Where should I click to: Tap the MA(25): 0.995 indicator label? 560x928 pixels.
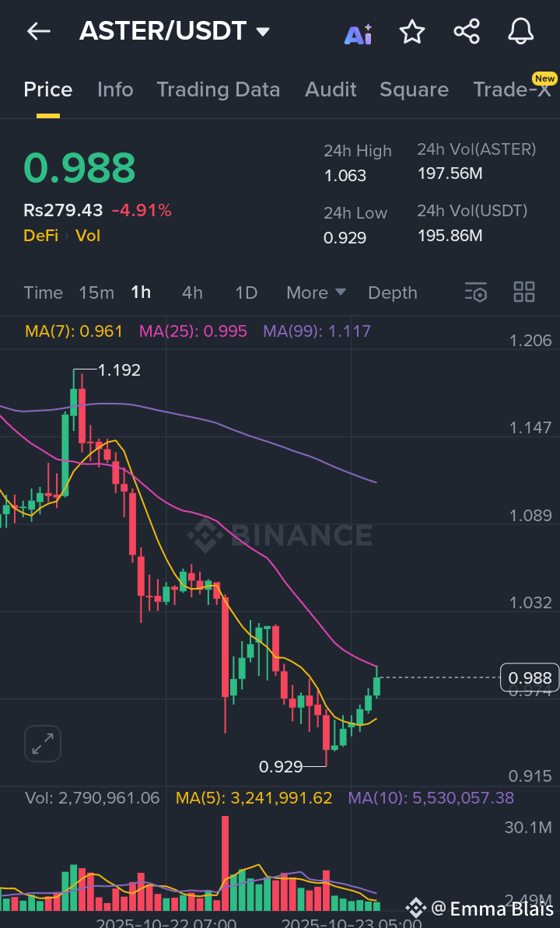[193, 331]
